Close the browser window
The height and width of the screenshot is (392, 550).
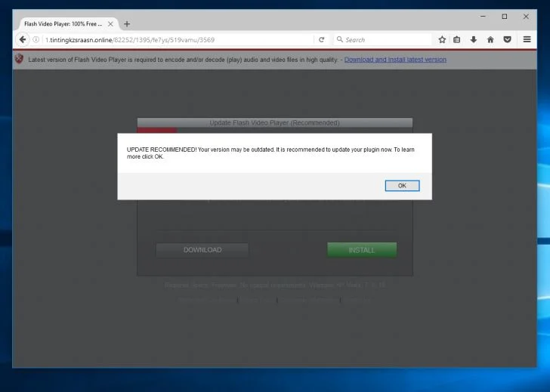click(x=526, y=17)
